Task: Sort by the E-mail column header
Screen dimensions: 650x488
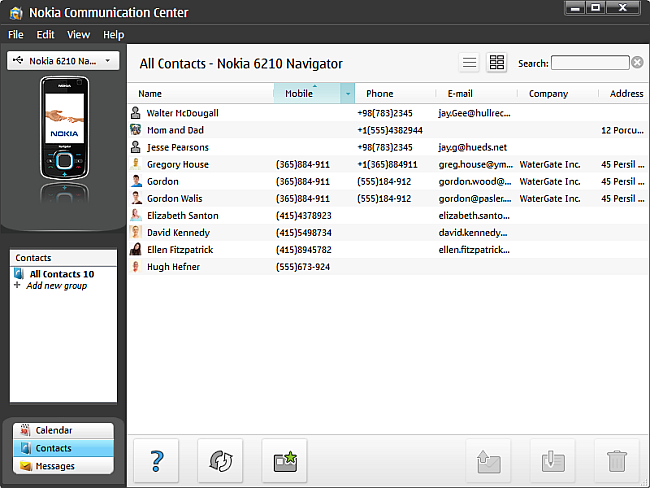Action: pyautogui.click(x=477, y=94)
